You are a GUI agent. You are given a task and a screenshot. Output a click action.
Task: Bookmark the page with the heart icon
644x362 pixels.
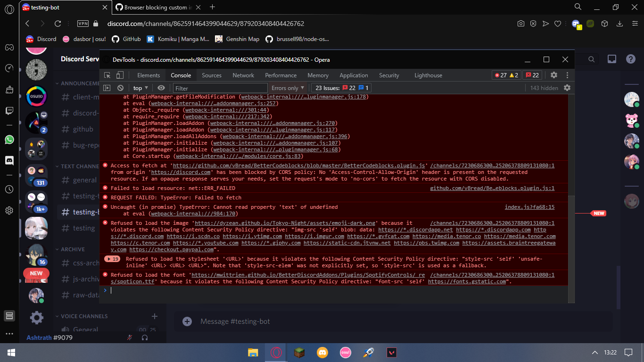point(558,24)
